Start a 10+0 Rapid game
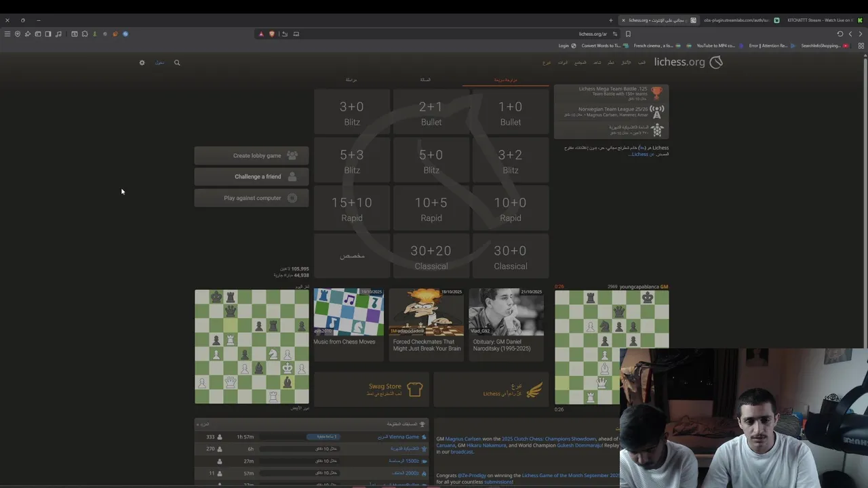The width and height of the screenshot is (868, 488). (x=511, y=209)
